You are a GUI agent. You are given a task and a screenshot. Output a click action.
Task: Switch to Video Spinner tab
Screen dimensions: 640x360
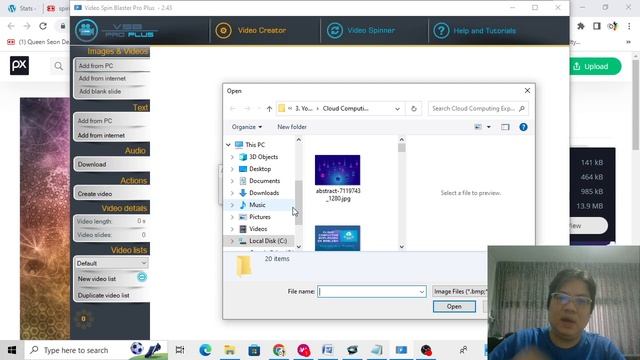(x=361, y=30)
